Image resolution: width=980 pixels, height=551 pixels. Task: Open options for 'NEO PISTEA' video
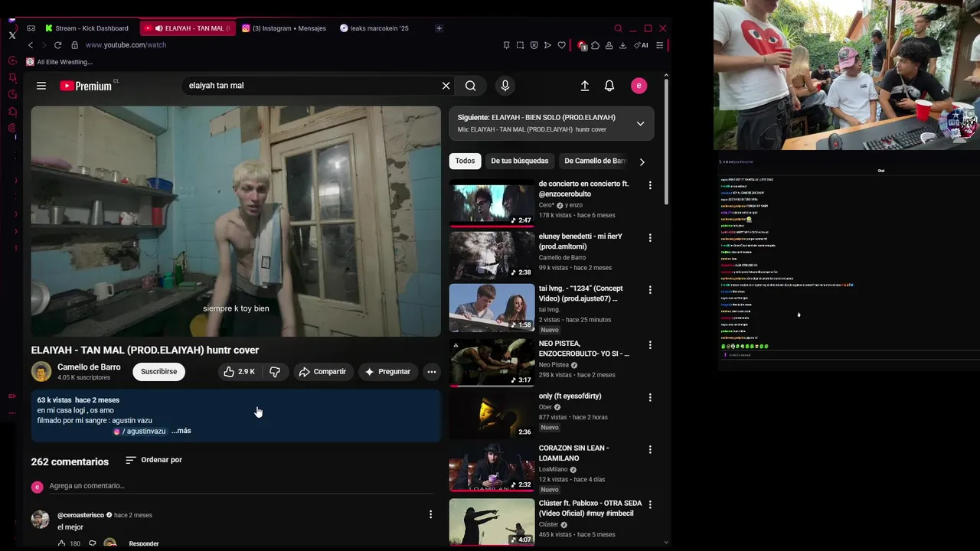click(650, 345)
